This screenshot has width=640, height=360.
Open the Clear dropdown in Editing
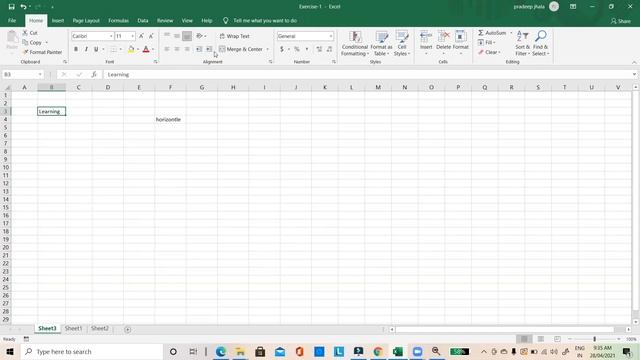click(x=489, y=52)
